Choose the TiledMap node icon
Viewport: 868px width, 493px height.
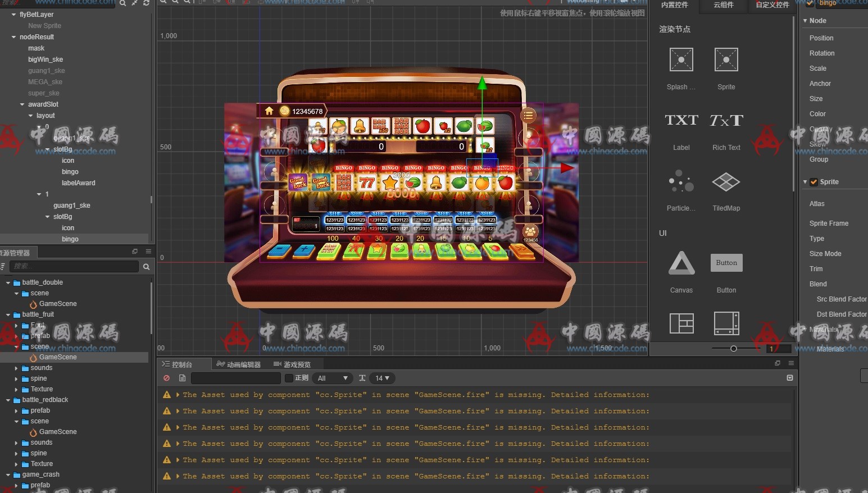[726, 182]
